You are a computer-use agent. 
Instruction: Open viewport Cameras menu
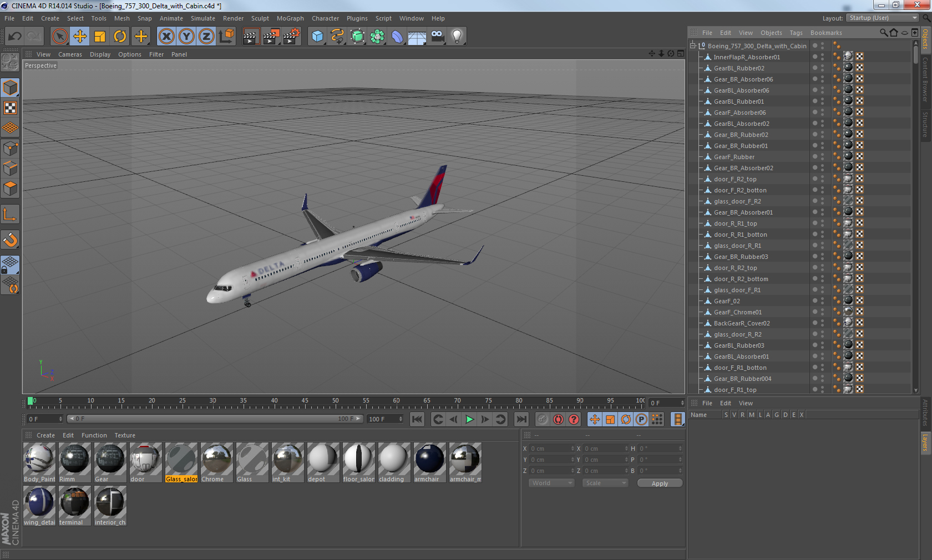[70, 54]
